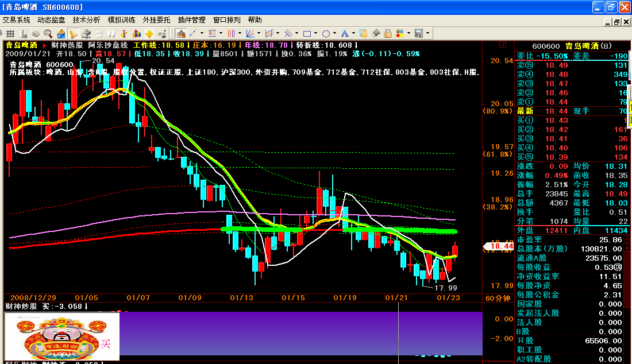The image size is (632, 364).
Task: Select the vertical period lines tool
Action: (231, 33)
